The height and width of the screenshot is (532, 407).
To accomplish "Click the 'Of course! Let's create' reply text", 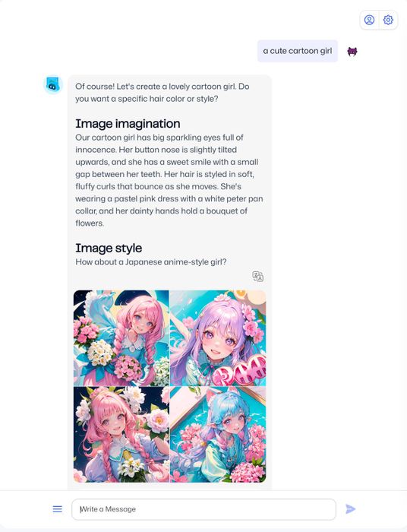I will 162,93.
